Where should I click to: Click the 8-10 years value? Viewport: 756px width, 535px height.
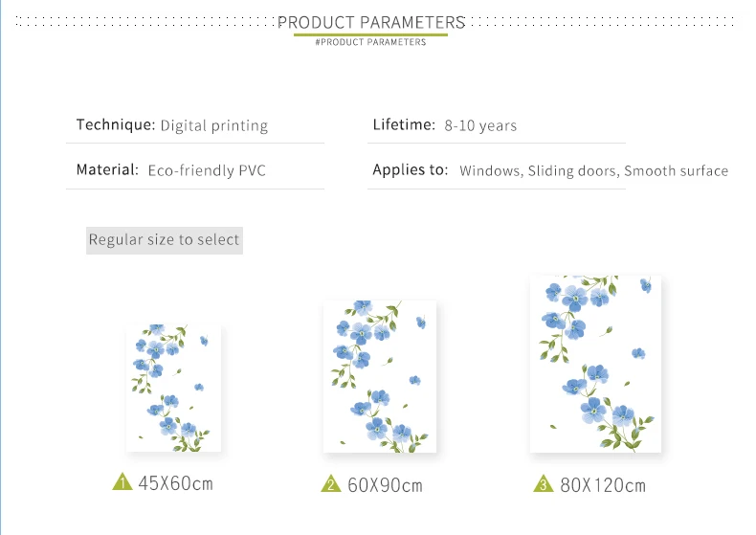pyautogui.click(x=480, y=125)
